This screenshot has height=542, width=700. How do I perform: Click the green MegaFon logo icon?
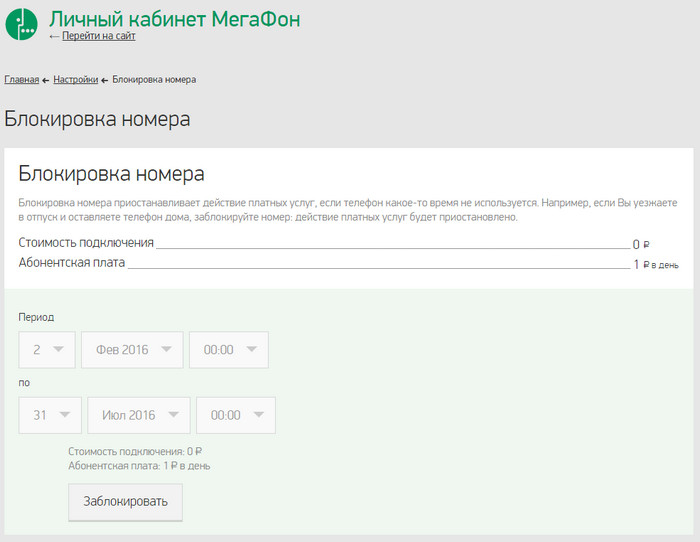22,24
